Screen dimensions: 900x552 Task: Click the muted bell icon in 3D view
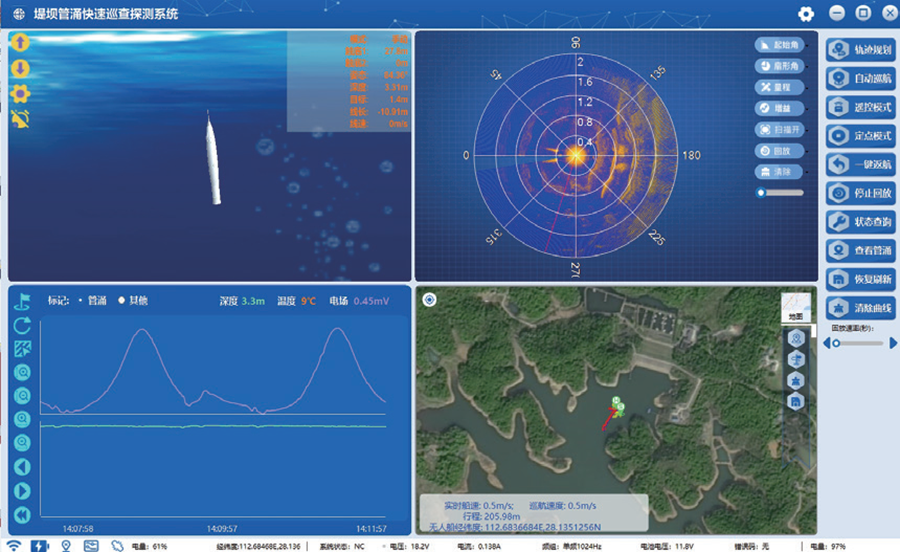[20, 118]
